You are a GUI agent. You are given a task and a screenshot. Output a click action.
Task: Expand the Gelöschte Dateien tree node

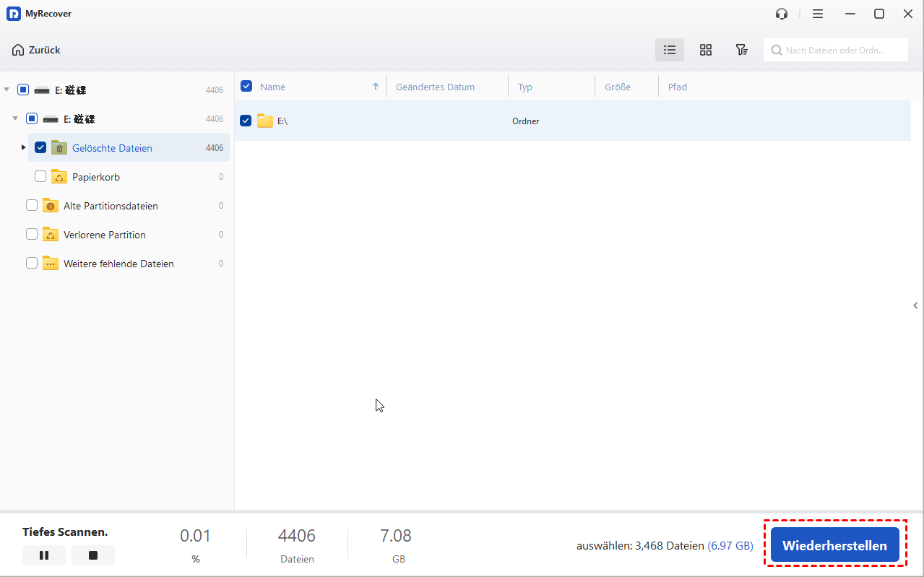(23, 147)
